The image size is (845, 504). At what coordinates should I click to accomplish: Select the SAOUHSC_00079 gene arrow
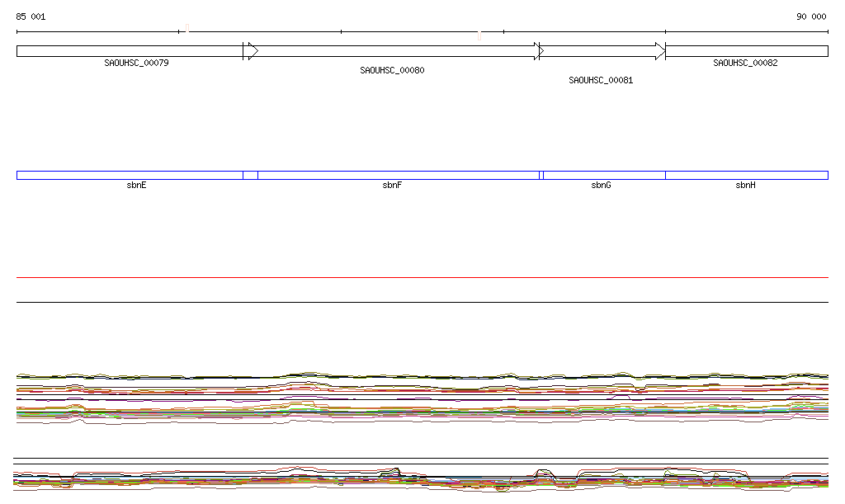(130, 51)
